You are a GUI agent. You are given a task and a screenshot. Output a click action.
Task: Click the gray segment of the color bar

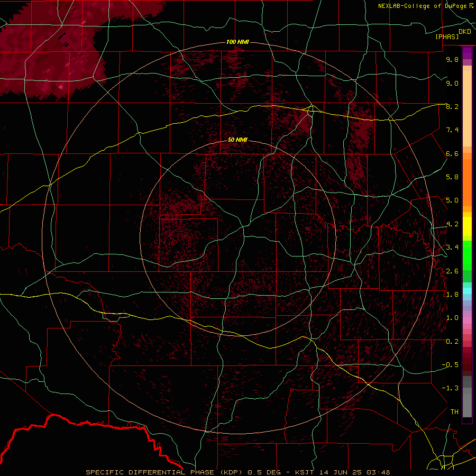pos(467,397)
